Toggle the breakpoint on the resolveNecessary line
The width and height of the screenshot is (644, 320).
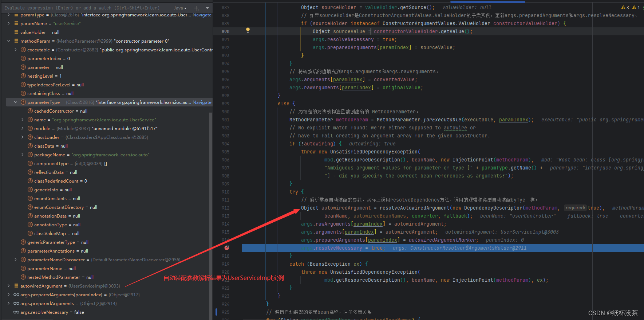pos(227,247)
